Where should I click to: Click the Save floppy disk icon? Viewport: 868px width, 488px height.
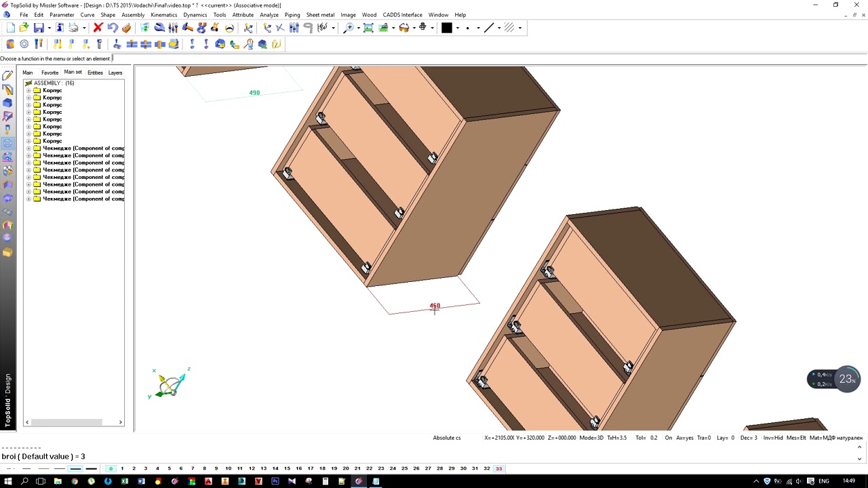(x=39, y=28)
